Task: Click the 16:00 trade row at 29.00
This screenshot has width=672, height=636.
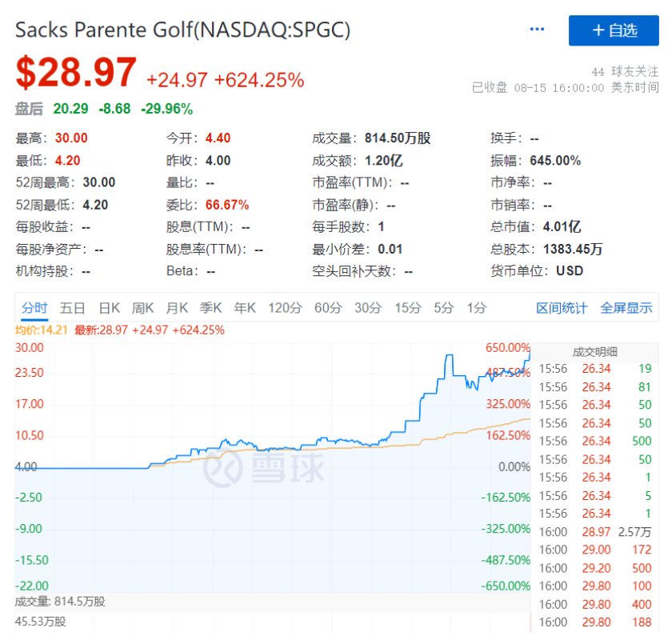Action: pos(595,550)
